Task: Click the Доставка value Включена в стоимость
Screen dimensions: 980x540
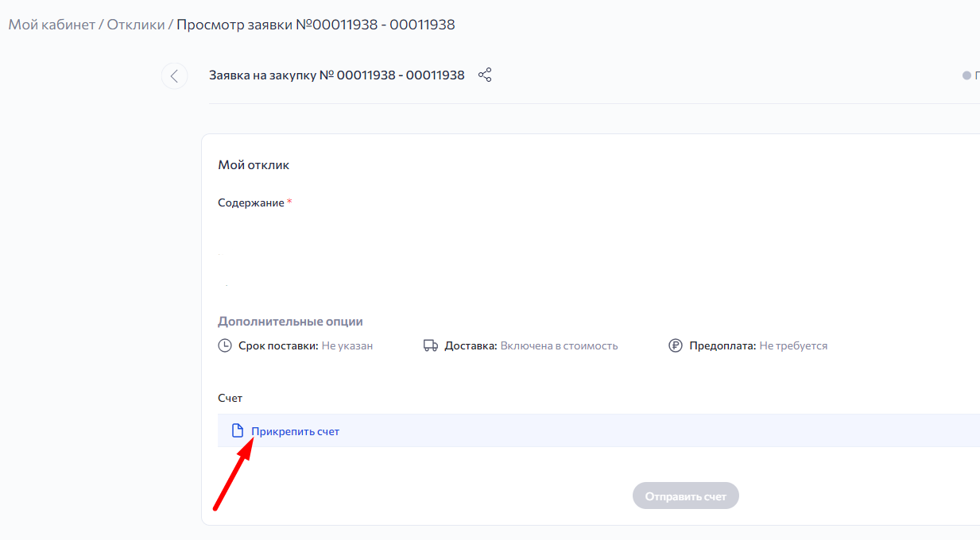Action: tap(559, 345)
